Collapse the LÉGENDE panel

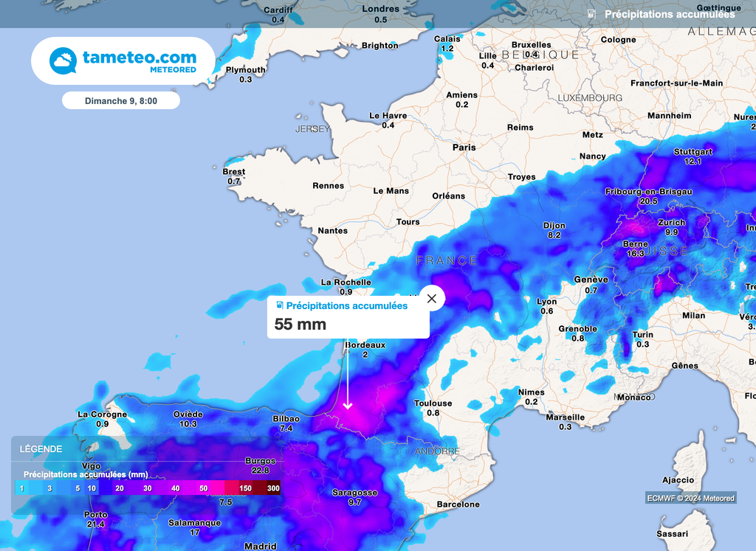pos(41,448)
